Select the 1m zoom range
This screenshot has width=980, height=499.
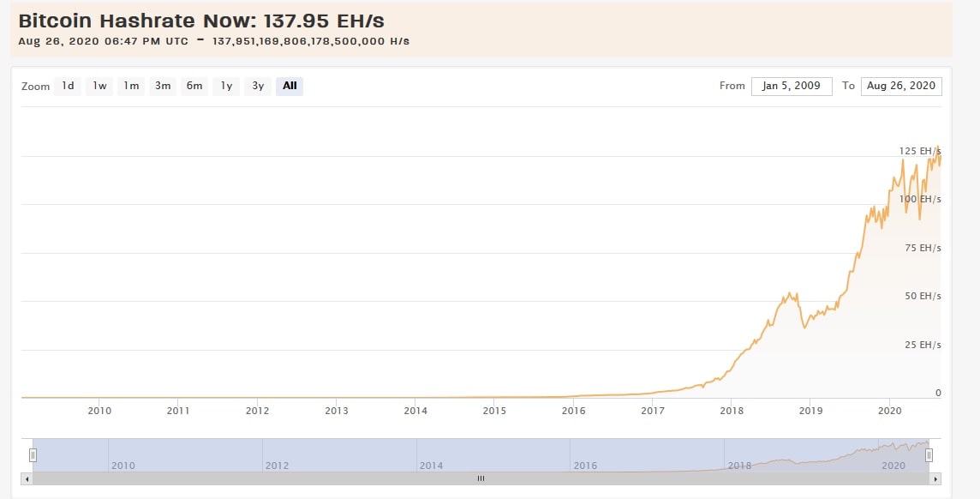coord(131,87)
